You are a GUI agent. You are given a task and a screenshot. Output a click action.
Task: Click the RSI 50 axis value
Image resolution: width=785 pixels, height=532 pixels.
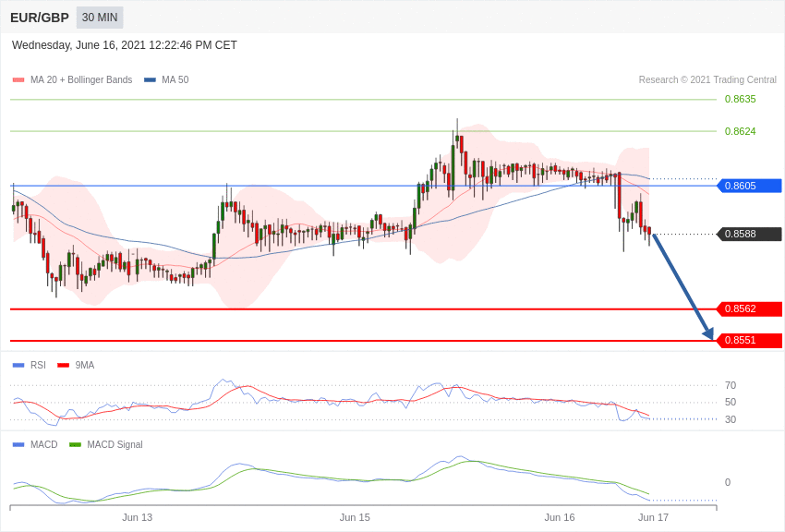click(x=731, y=402)
